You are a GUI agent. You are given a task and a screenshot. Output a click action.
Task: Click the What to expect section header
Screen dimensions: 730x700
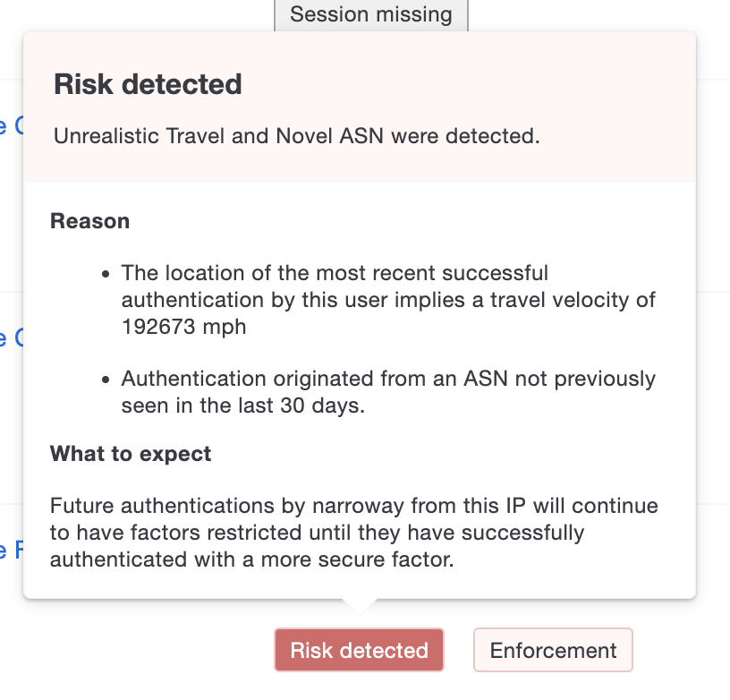(x=130, y=454)
